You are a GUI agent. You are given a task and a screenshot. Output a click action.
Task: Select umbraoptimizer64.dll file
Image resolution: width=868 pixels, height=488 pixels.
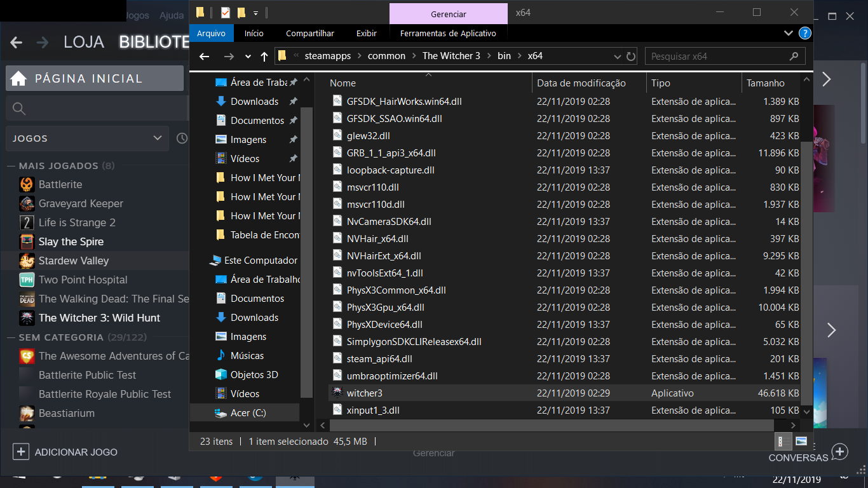(392, 376)
